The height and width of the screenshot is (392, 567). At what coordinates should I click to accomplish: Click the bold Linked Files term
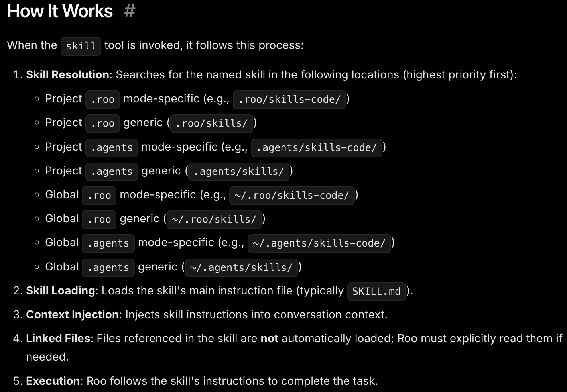click(58, 339)
